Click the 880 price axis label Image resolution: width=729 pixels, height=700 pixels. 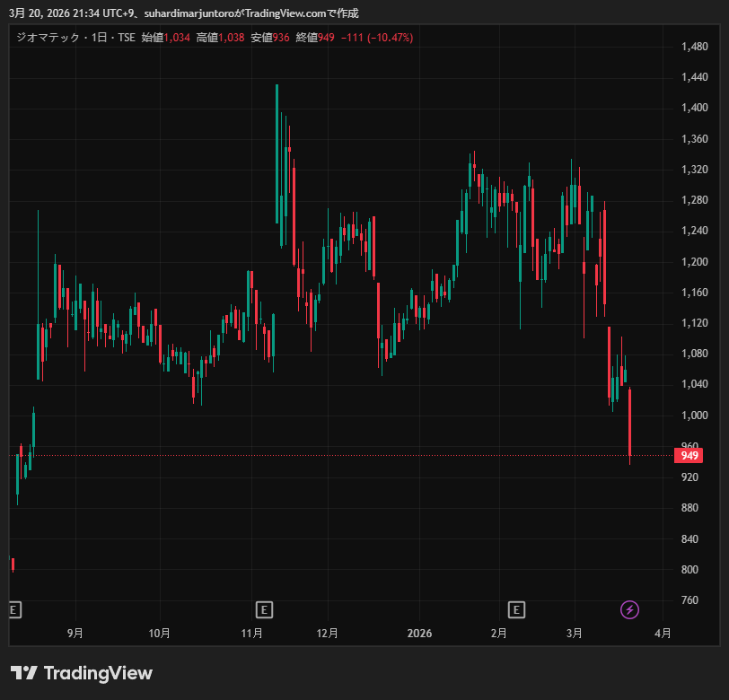coord(689,508)
